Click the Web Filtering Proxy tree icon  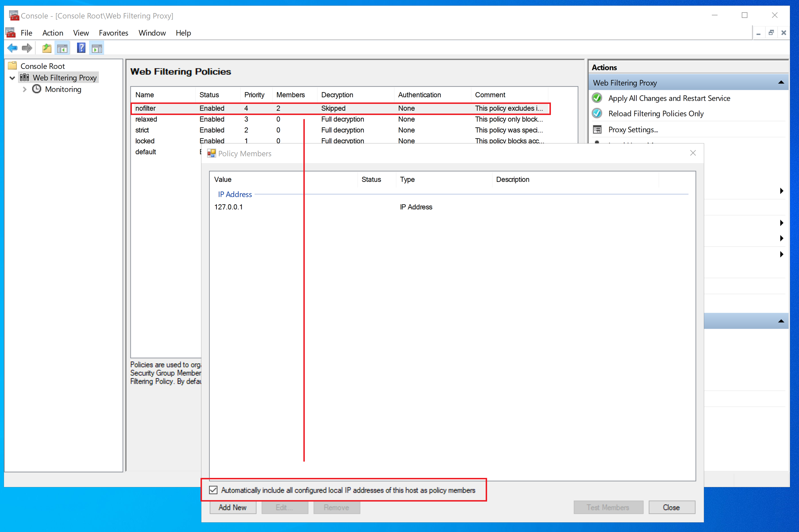(x=24, y=77)
